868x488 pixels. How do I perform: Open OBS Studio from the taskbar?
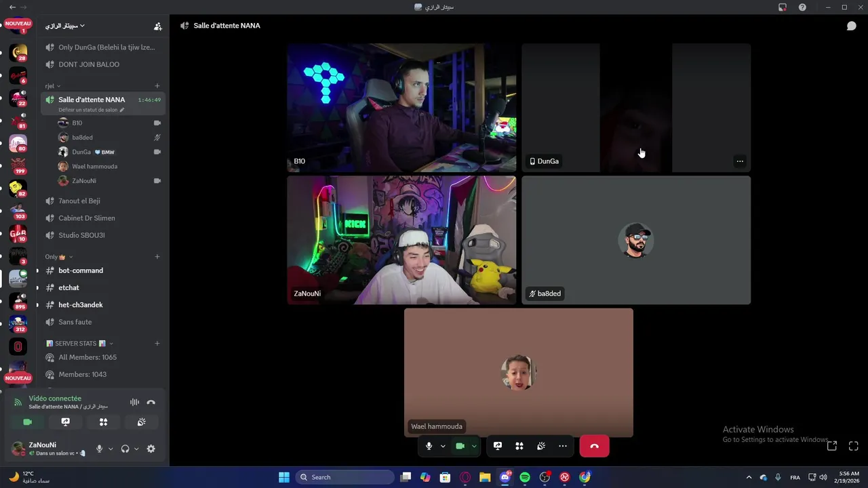point(545,477)
